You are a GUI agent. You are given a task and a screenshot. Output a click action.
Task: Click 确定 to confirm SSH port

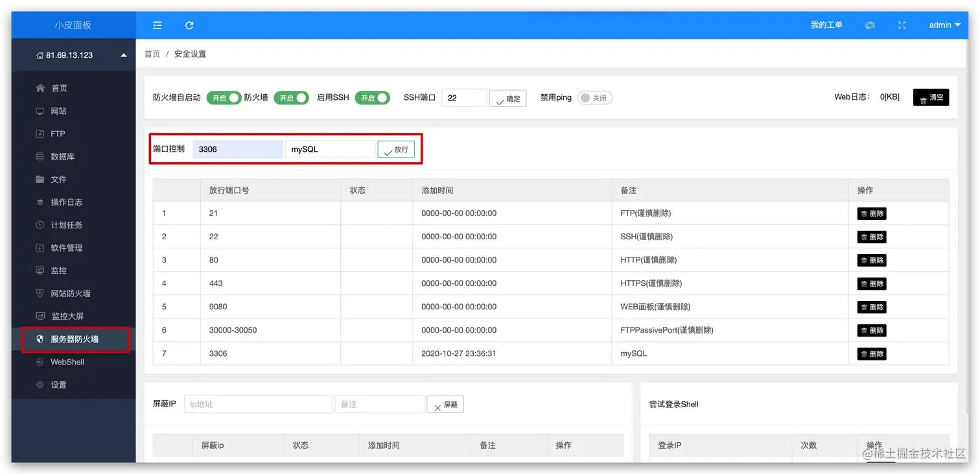507,99
